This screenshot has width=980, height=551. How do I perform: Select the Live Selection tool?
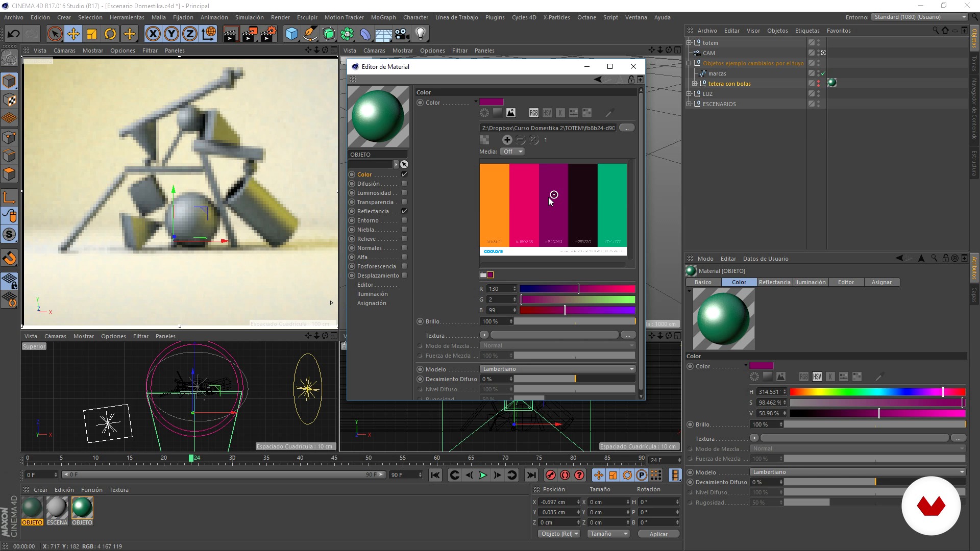[x=55, y=34]
